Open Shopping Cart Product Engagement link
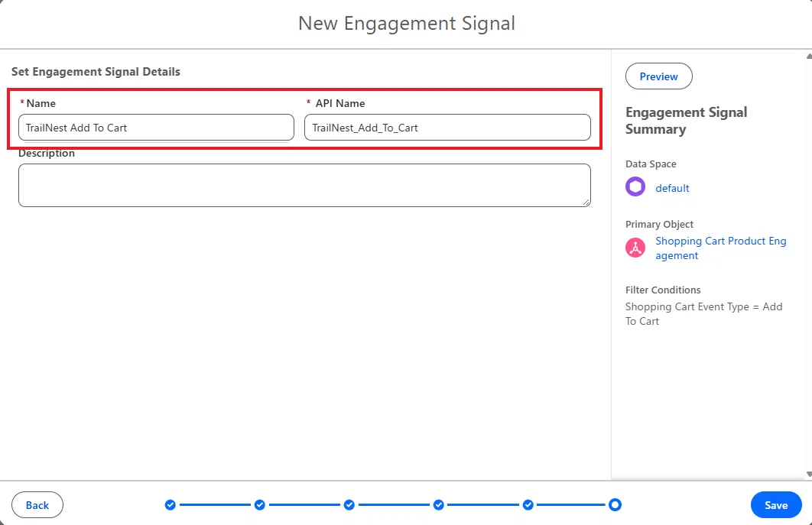 (x=720, y=248)
